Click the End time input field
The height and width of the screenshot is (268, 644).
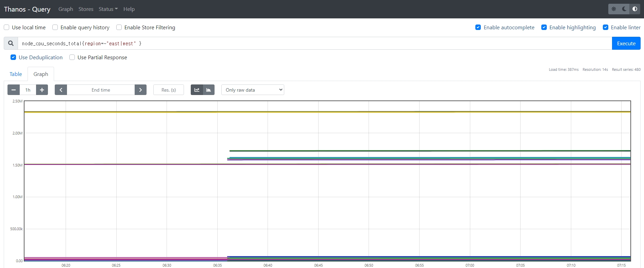tap(101, 90)
